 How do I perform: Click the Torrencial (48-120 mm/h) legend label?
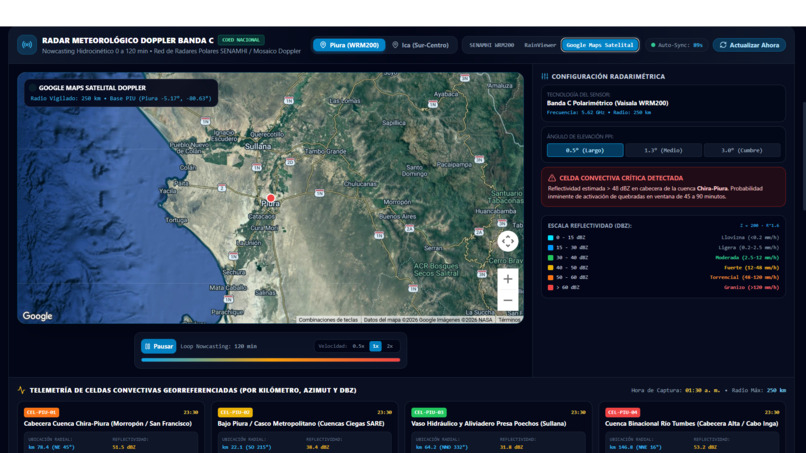(744, 277)
